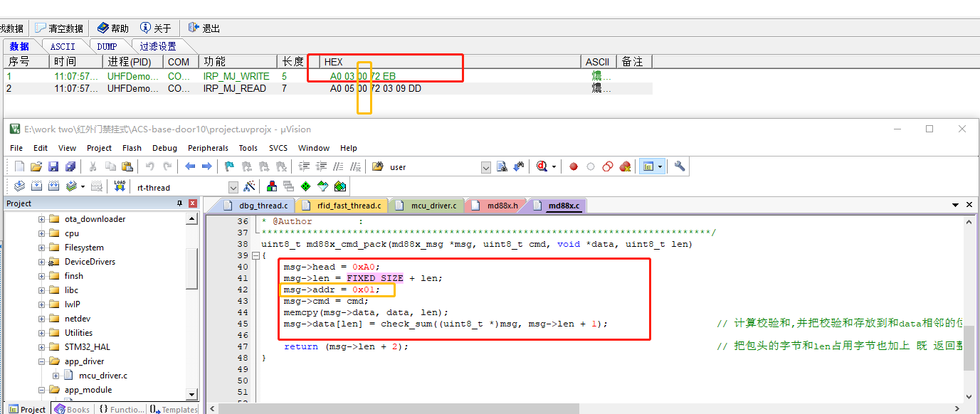Viewport: 980px width, 414px height.
Task: Click the green Manage Run-Time Environment icon
Action: pos(305,186)
